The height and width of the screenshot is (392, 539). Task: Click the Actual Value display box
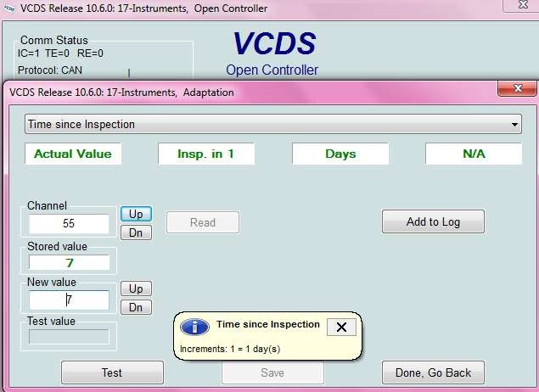point(73,154)
